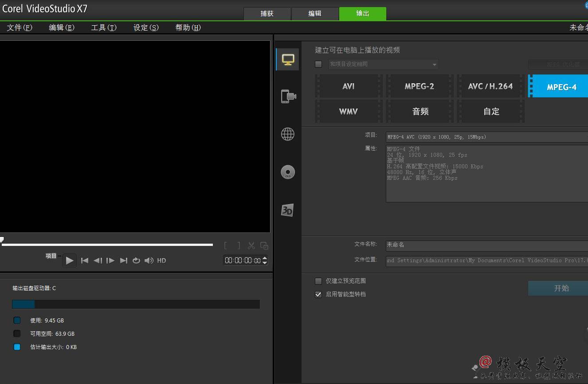Click the file location path field
This screenshot has width=588, height=384.
tap(487, 260)
